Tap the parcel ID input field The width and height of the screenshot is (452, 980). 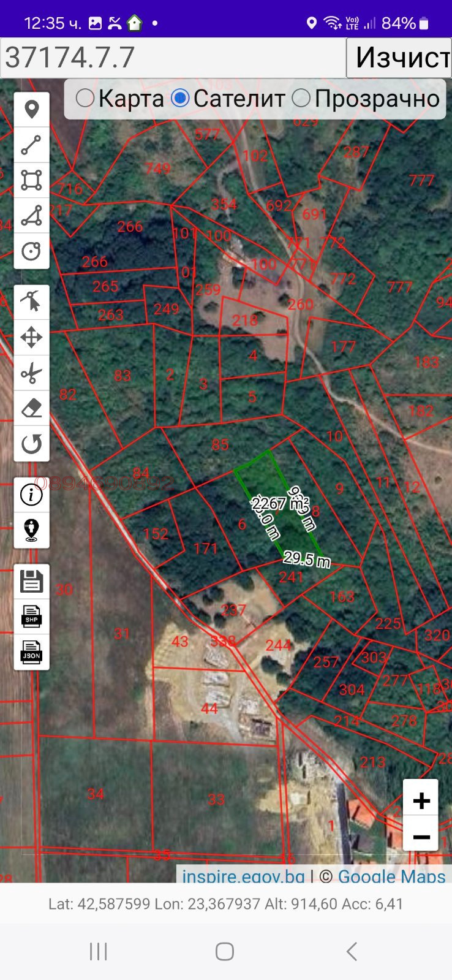tap(173, 58)
